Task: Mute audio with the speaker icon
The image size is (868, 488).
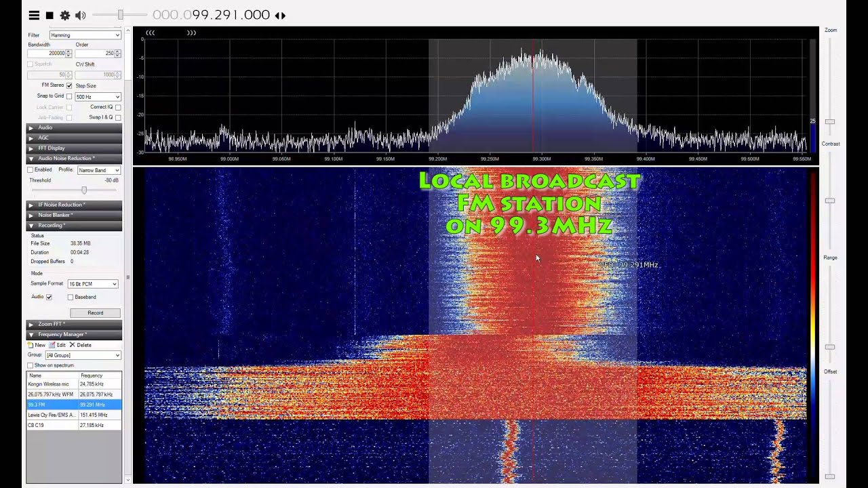Action: pos(81,15)
